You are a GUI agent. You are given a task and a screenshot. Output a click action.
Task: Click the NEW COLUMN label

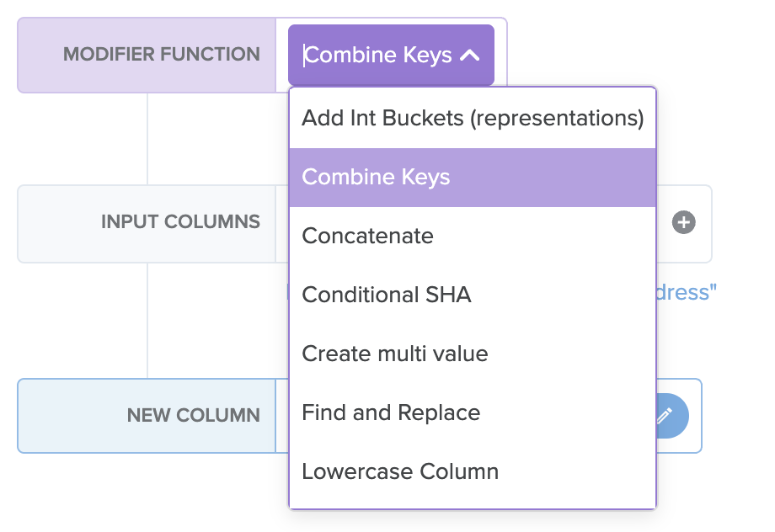[x=193, y=415]
